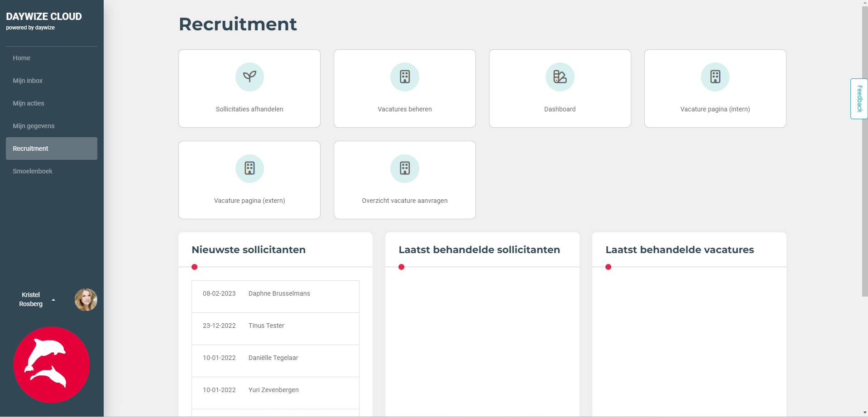Navigate to Home in the sidebar

pos(21,58)
